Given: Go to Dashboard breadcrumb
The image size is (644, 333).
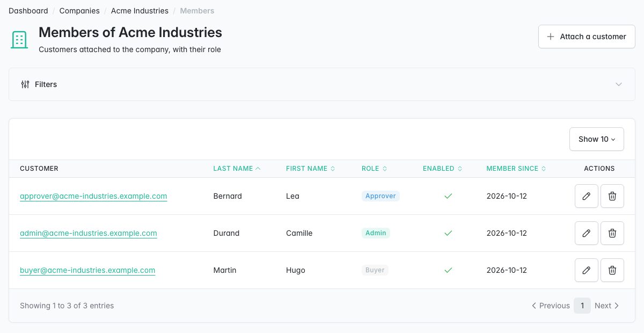Looking at the screenshot, I should (x=28, y=11).
